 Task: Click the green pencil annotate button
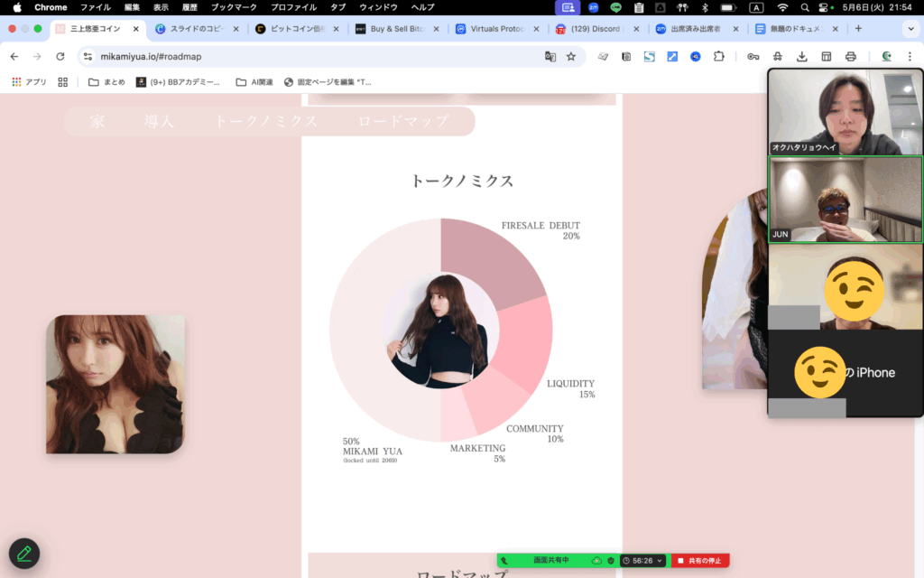click(24, 554)
